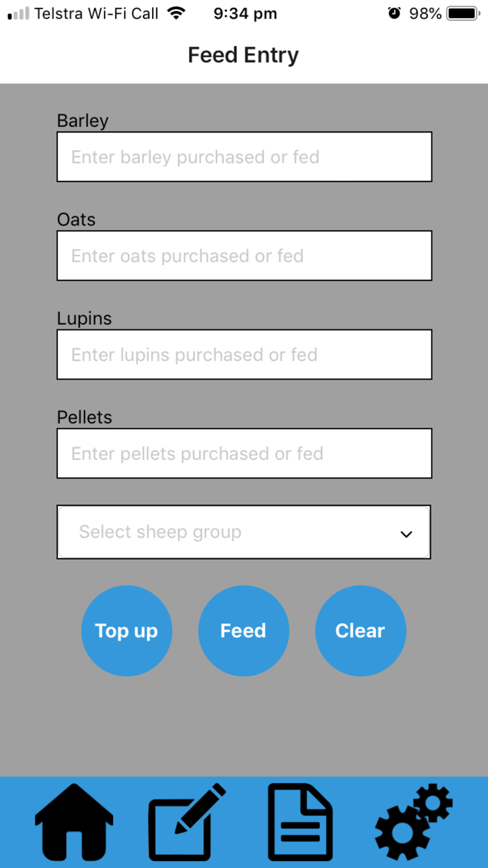Tap the cellular signal bars icon
Screen dimensions: 488x868
point(17,12)
